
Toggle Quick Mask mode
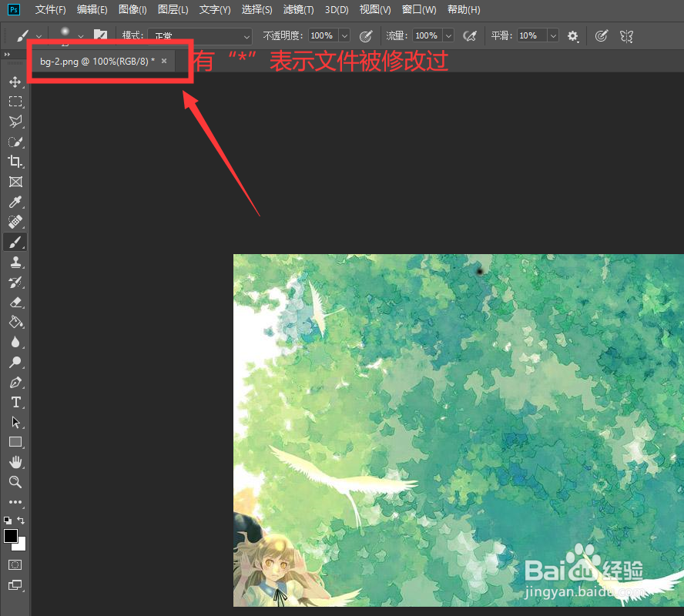15,565
